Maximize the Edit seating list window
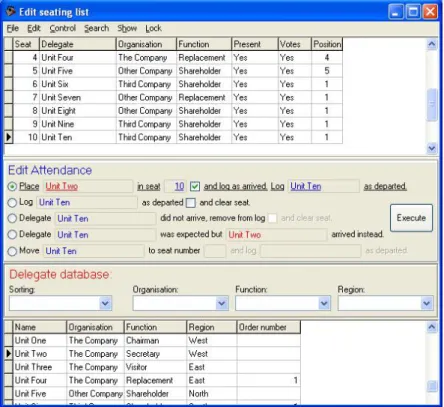Screen dimensions: 444x407 click(x=413, y=12)
